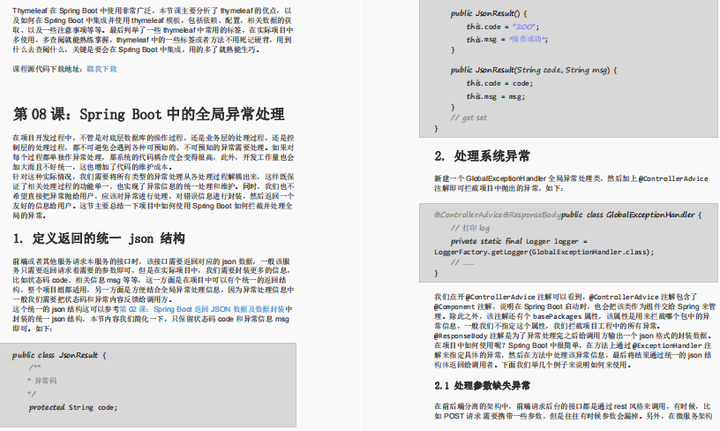
Task: Click code line public JsonResult() {
Action: click(x=489, y=14)
